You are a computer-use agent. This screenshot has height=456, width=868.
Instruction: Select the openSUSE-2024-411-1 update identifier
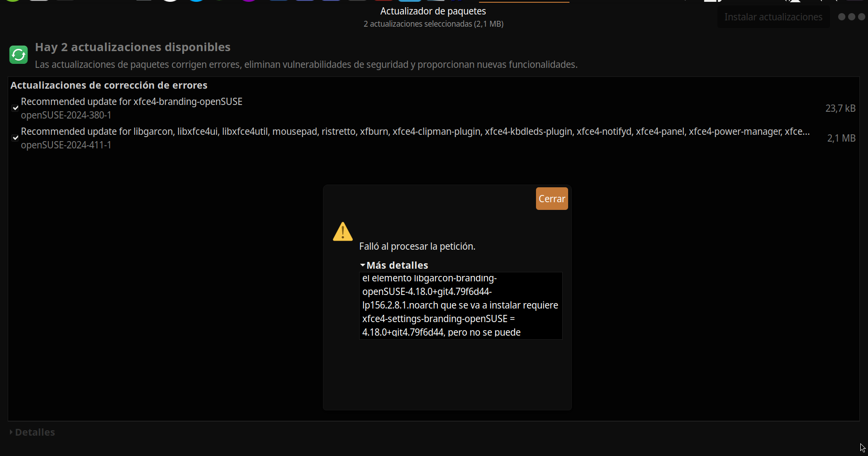(x=66, y=145)
